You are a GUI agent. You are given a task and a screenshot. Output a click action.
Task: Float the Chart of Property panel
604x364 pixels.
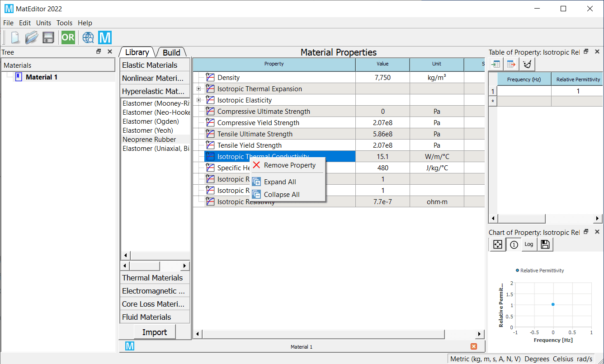(x=586, y=232)
